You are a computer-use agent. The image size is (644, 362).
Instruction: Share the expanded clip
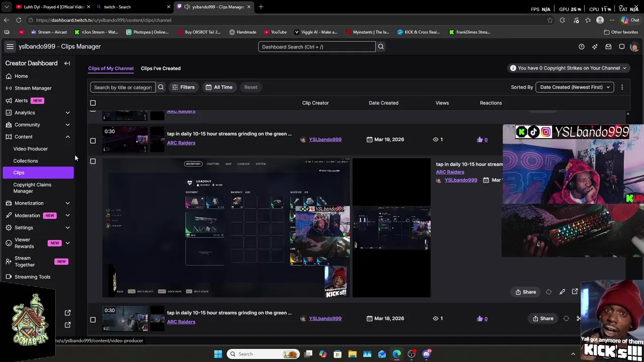[526, 292]
